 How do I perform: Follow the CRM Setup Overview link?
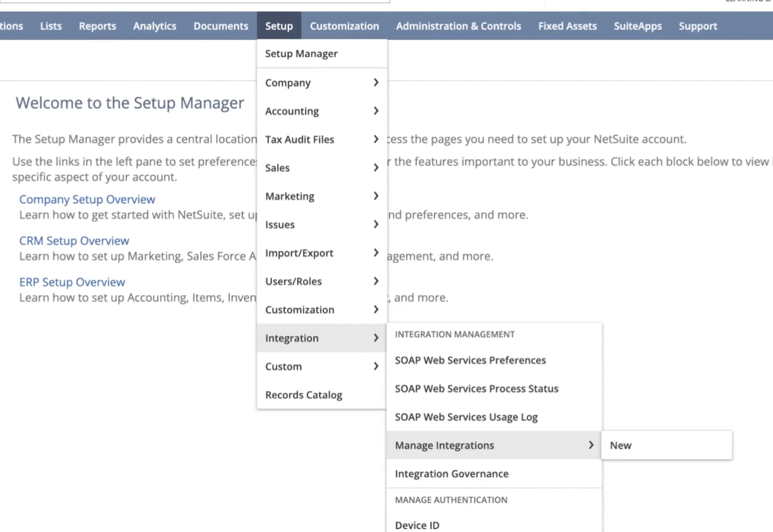tap(74, 241)
